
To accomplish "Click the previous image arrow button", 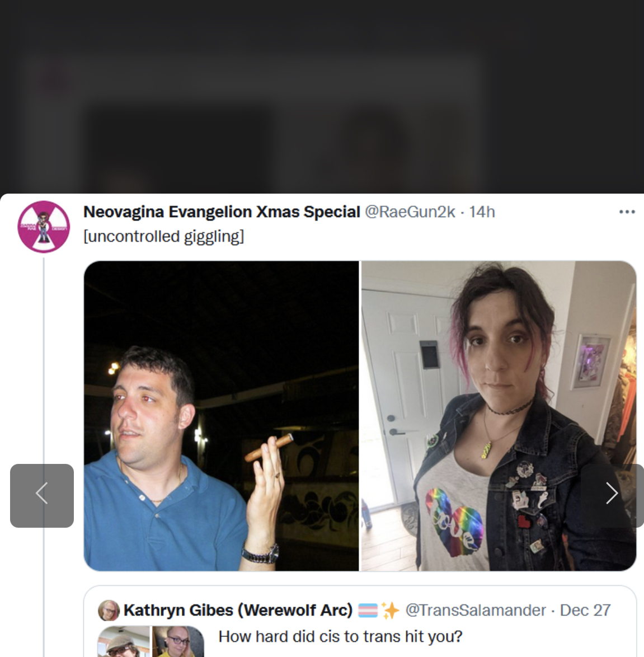I will pyautogui.click(x=42, y=495).
